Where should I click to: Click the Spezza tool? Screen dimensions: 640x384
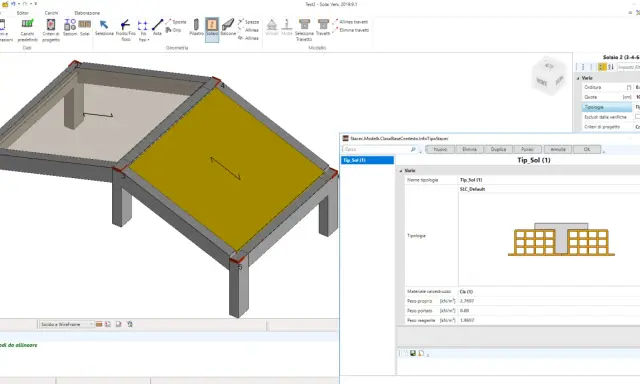249,22
